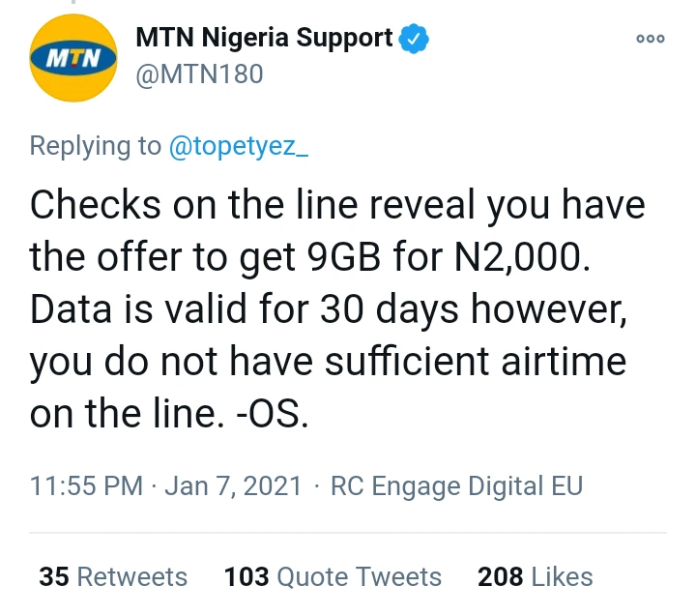Open the MTN logo profile picture
The image size is (696, 616).
click(74, 60)
